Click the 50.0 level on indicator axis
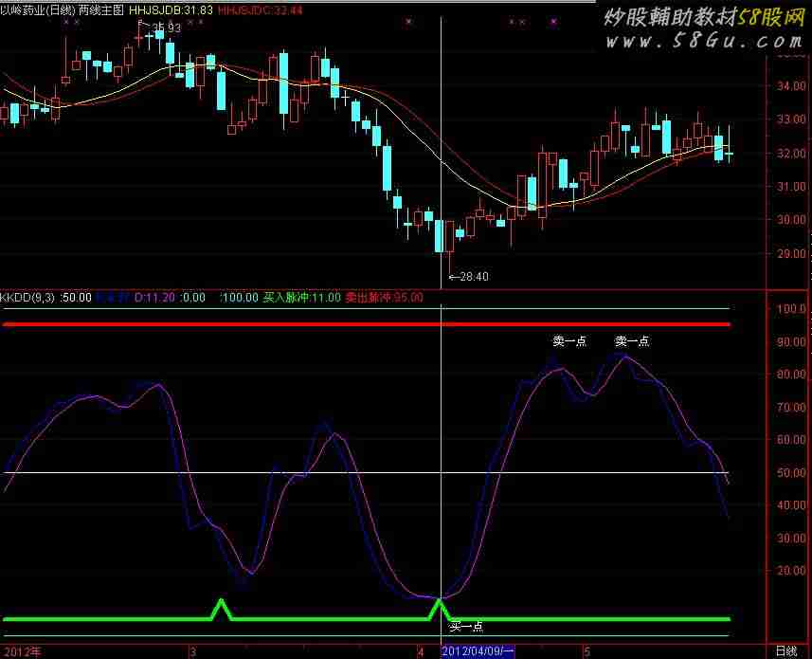This screenshot has width=812, height=659. point(789,472)
